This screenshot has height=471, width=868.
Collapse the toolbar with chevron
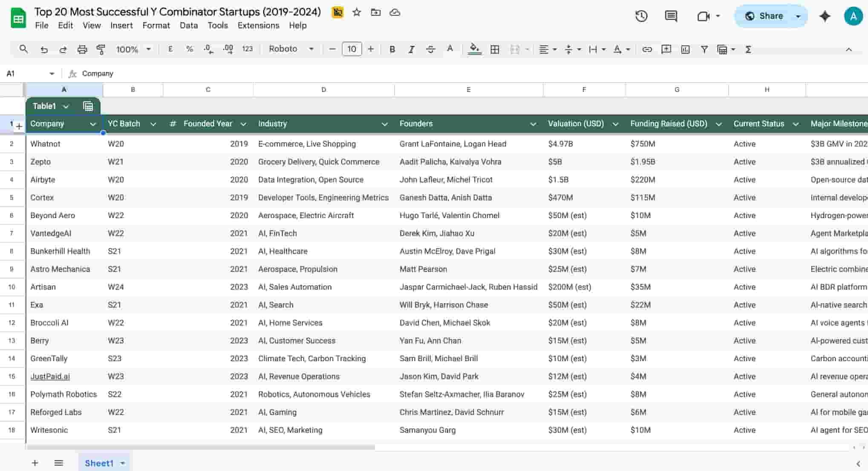point(849,49)
